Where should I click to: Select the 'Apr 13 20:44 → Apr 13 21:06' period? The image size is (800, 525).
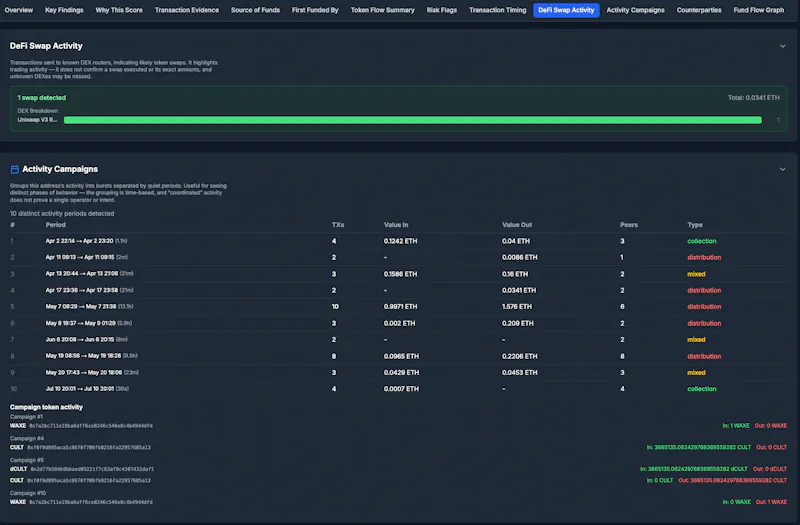89,273
